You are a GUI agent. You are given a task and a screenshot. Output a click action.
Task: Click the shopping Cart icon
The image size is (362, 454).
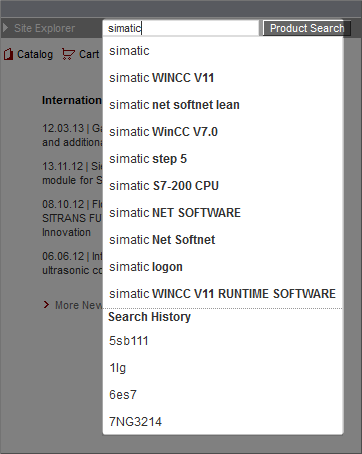tap(68, 54)
